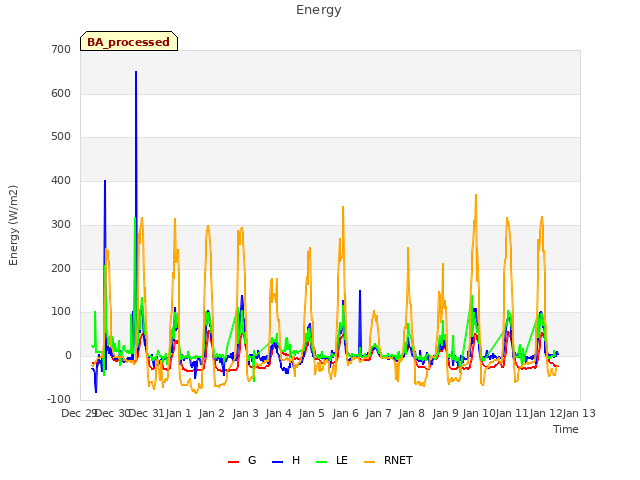Click the 0 y-axis tick label

68,356
